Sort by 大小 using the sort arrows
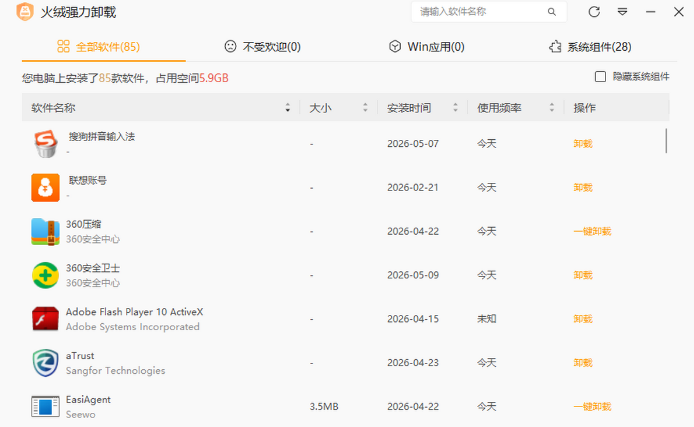The image size is (694, 427). click(365, 108)
